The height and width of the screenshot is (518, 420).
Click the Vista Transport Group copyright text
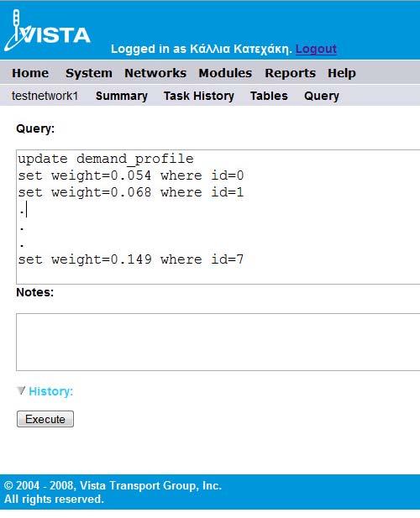pos(113,492)
